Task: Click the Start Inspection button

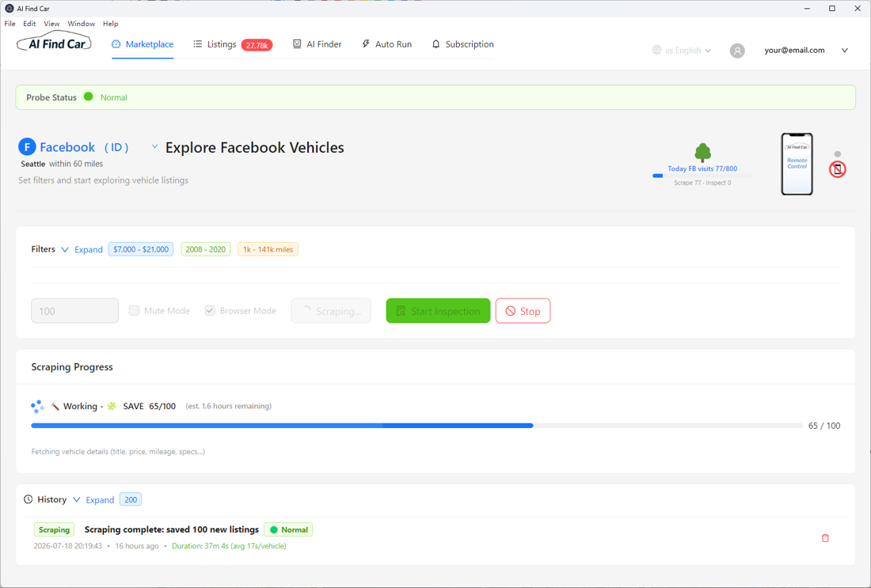Action: [439, 311]
